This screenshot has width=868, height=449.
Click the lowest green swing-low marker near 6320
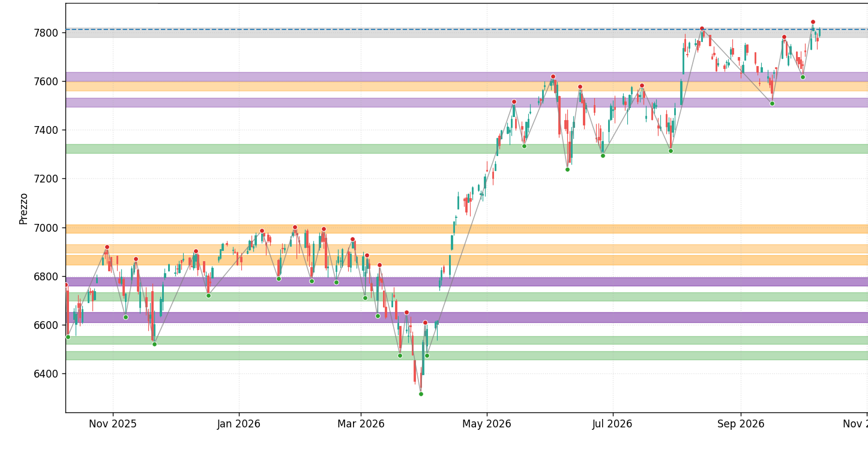(421, 394)
